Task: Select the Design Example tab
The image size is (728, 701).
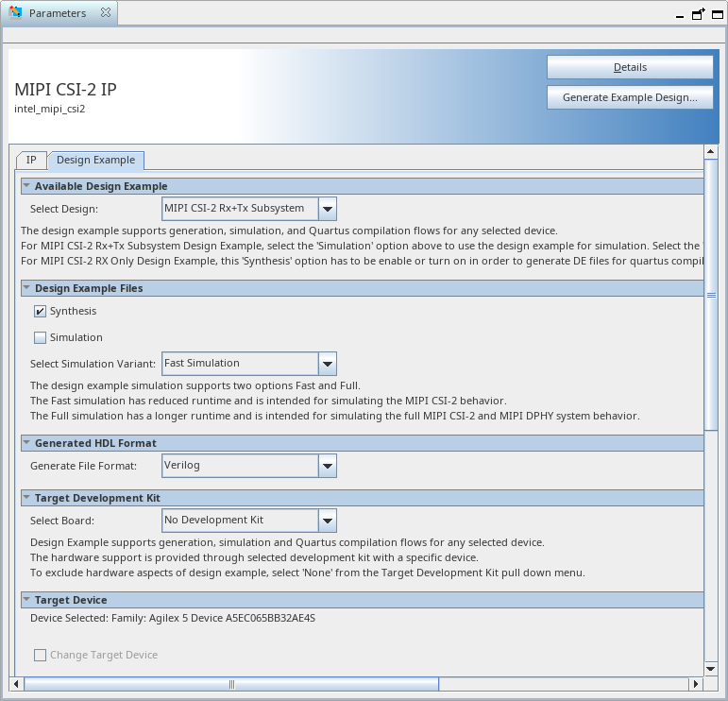Action: (95, 161)
